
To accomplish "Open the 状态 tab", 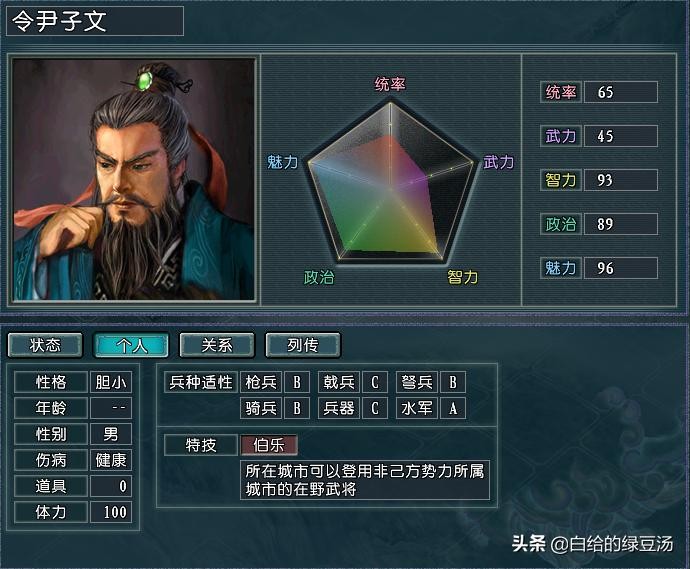I will [45, 345].
